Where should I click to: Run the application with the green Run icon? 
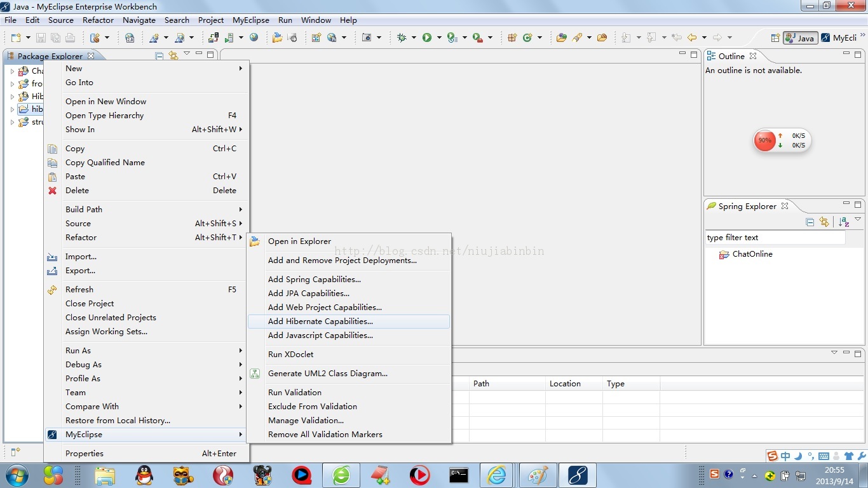pyautogui.click(x=428, y=37)
